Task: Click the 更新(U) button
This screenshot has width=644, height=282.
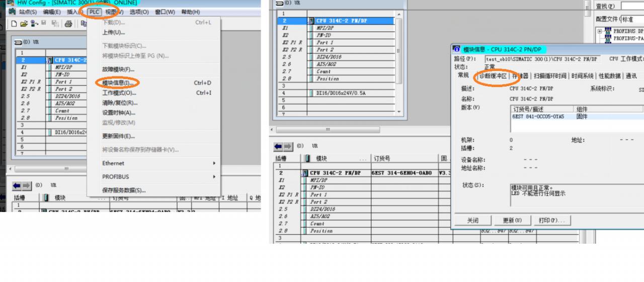Action: [512, 221]
